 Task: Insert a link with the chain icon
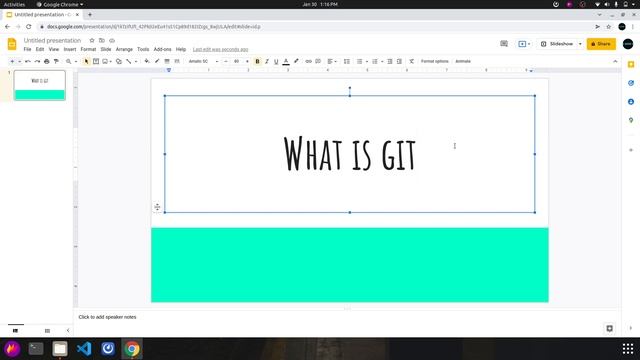point(309,61)
